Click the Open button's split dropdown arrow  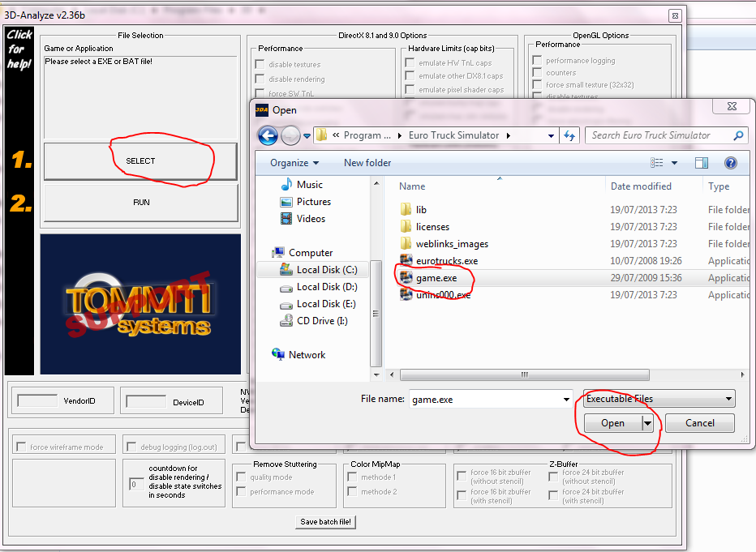click(647, 423)
